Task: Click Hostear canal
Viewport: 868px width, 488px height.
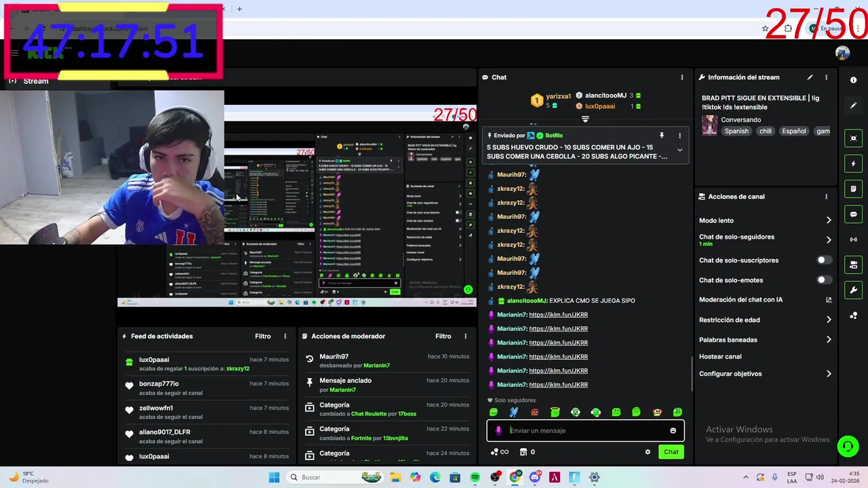Action: click(720, 357)
